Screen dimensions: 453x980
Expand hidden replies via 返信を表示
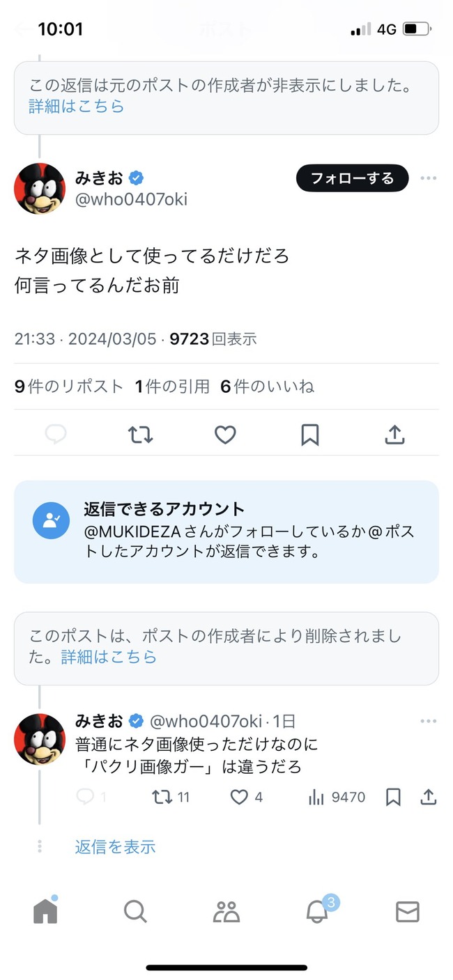tap(115, 847)
